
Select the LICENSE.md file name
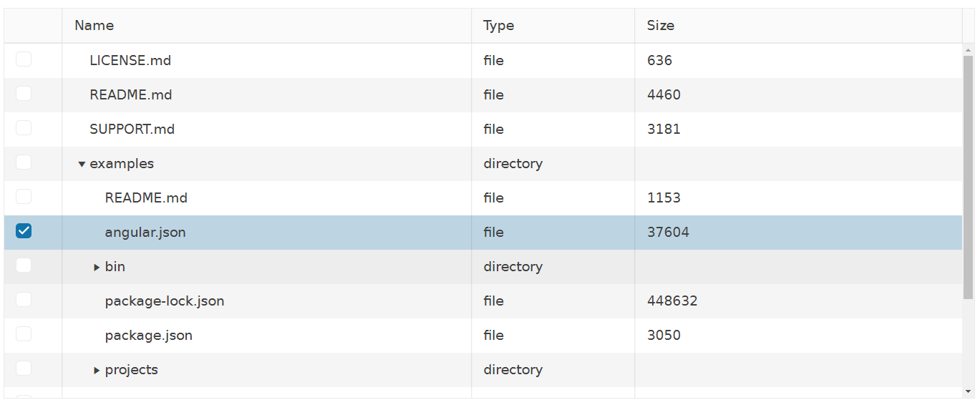point(130,61)
